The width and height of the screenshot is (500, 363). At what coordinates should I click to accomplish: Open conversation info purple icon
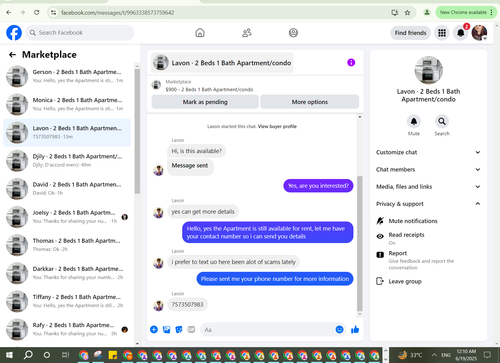(x=351, y=62)
